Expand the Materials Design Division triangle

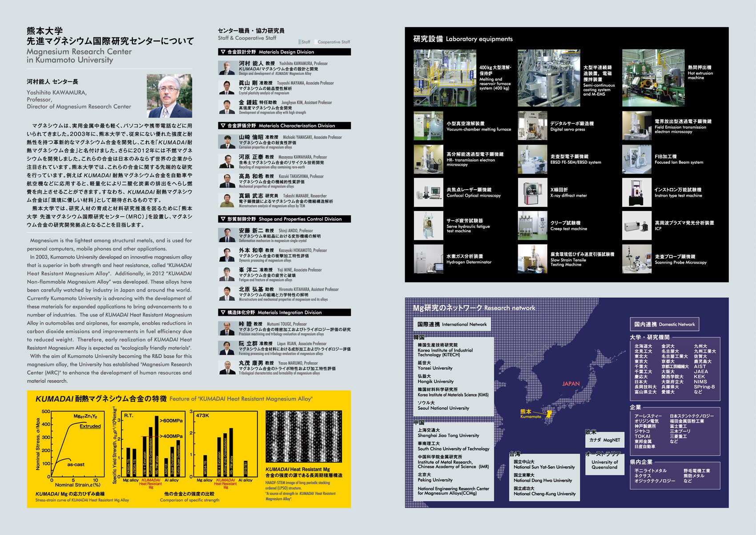223,52
